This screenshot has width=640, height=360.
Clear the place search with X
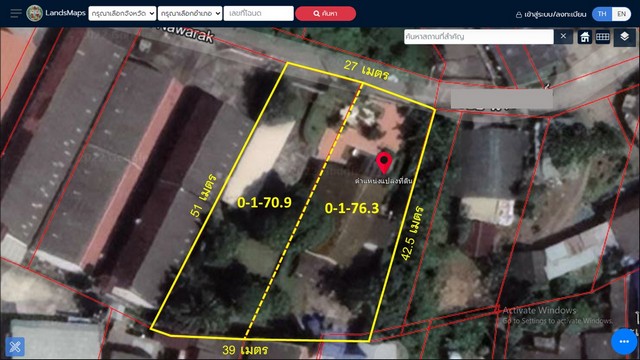(563, 36)
